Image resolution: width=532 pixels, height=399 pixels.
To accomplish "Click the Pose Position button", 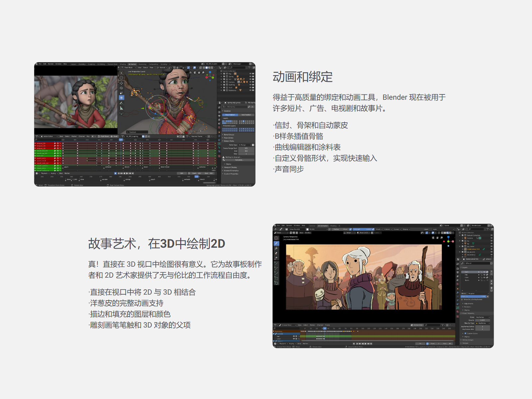I will pos(230,115).
